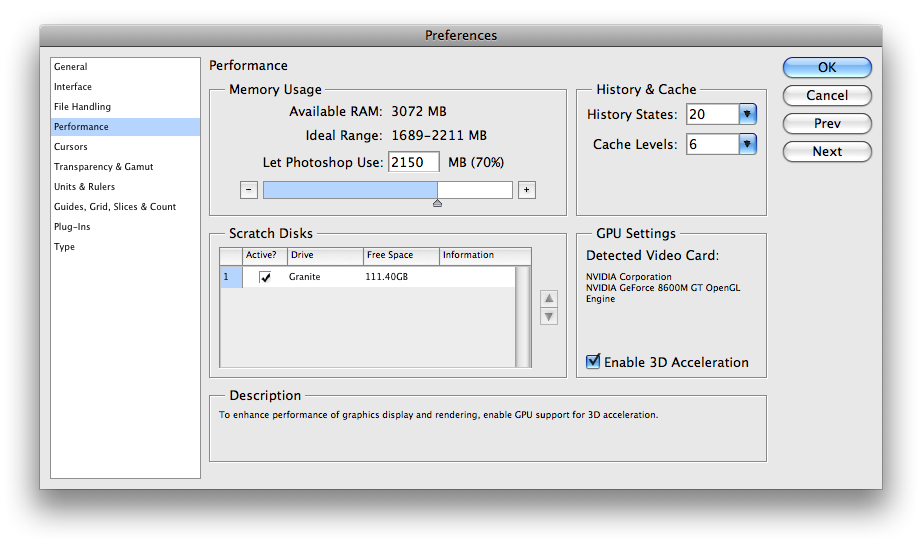The width and height of the screenshot is (922, 544).
Task: Open the History States dropdown
Action: (747, 115)
